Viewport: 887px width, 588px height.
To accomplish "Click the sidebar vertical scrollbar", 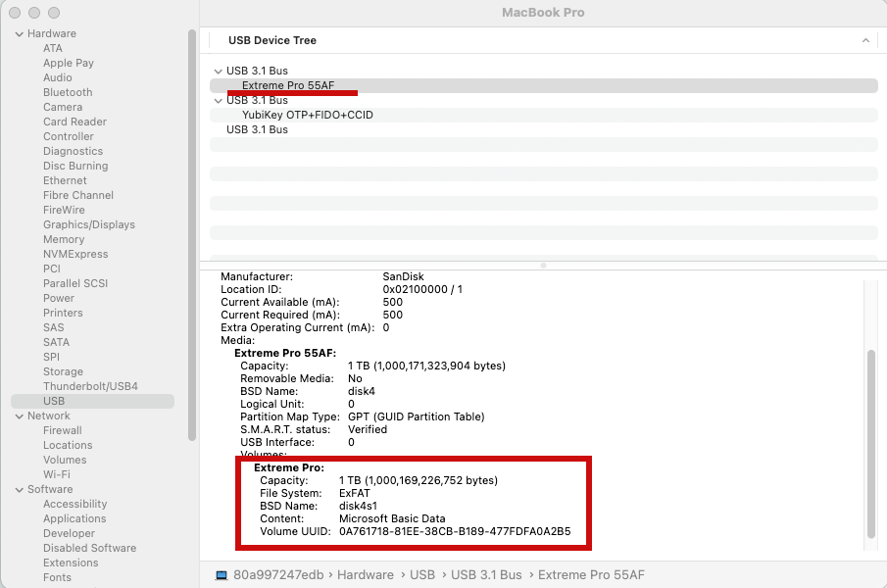I will [x=192, y=234].
